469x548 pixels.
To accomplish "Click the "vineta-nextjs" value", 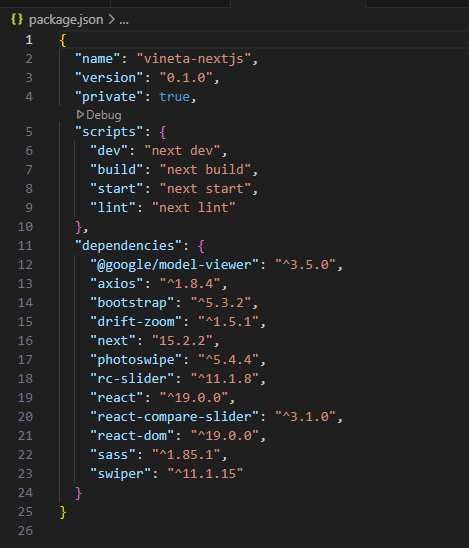I will (x=194, y=58).
